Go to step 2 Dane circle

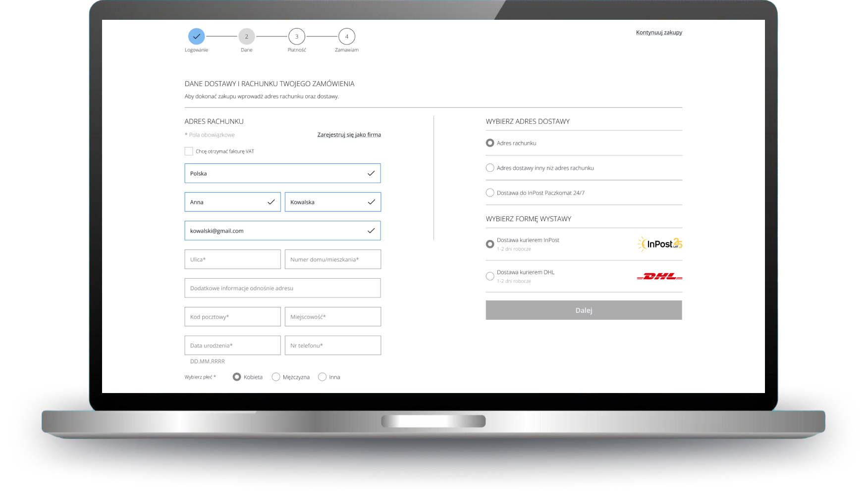pyautogui.click(x=246, y=37)
